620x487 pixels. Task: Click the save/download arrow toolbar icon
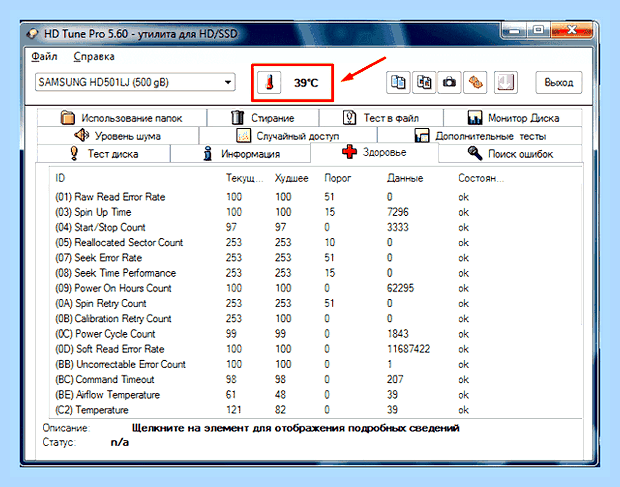pos(506,82)
